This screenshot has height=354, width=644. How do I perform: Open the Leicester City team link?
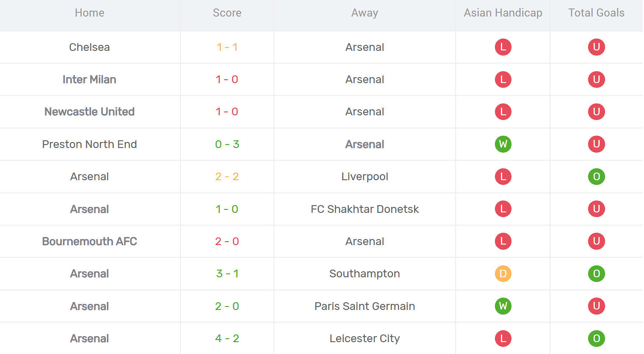click(365, 338)
